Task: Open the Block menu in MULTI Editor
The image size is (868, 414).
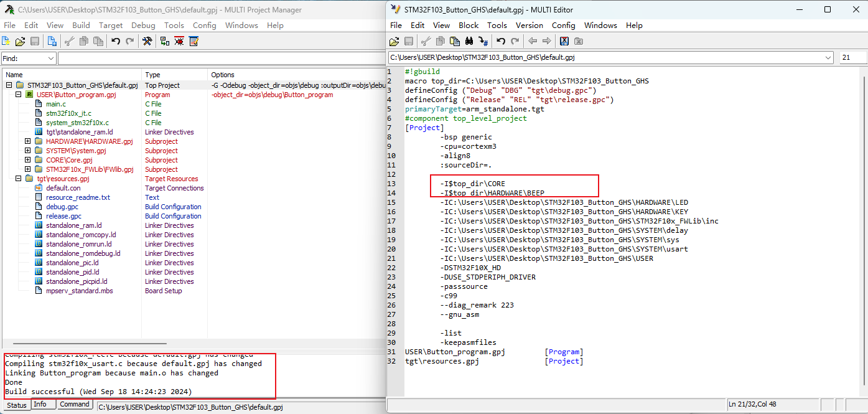Action: 469,26
